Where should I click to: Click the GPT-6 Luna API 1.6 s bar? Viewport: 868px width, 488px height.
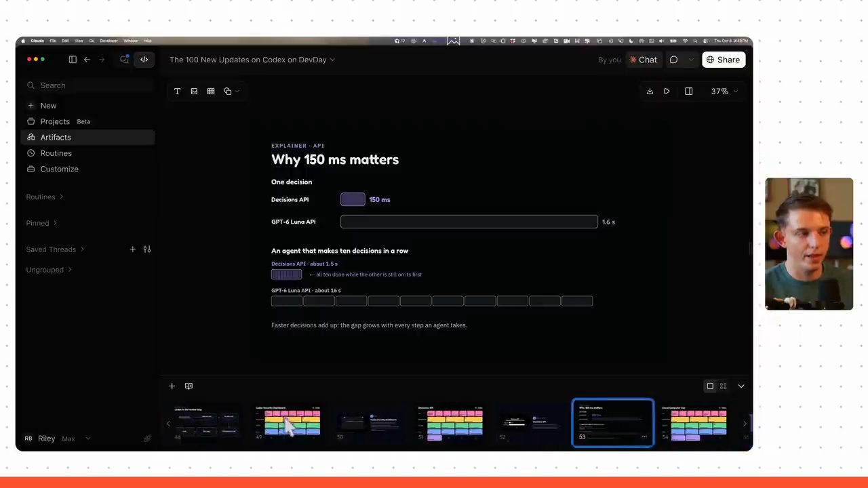(x=469, y=222)
